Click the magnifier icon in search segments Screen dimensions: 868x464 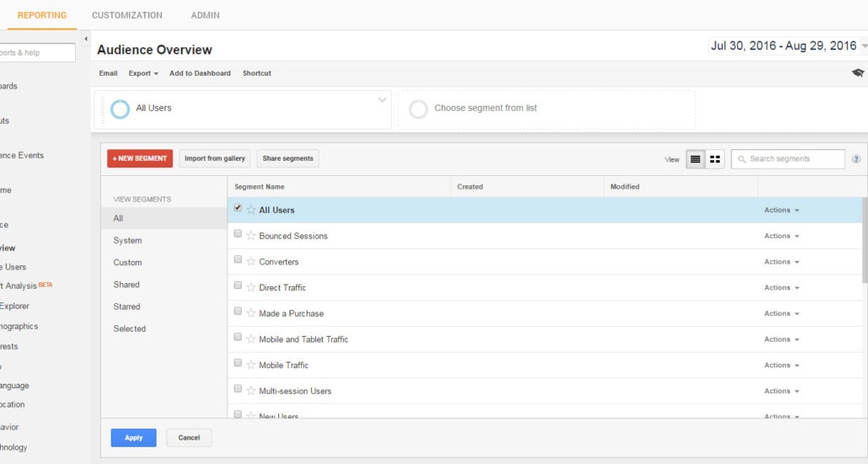(x=742, y=159)
